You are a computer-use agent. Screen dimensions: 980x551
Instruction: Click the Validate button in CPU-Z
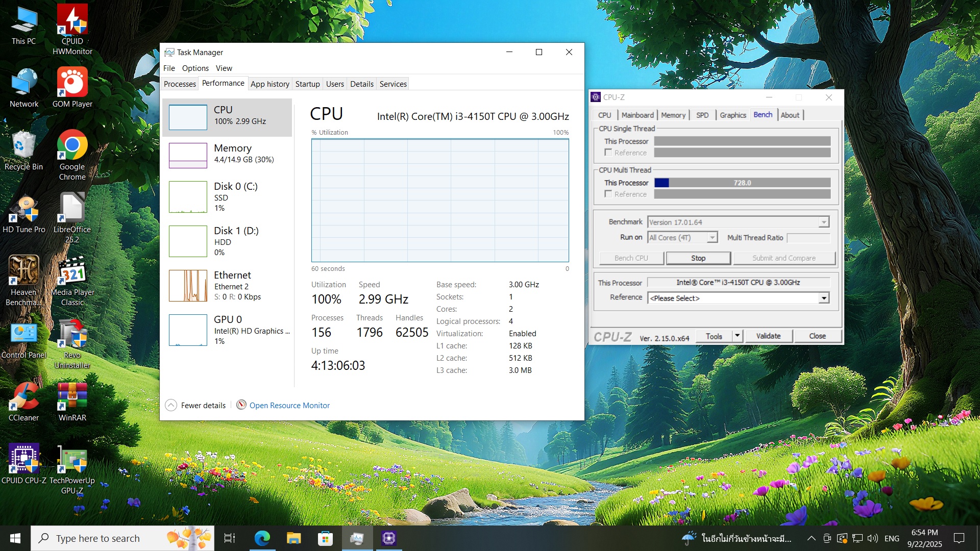coord(768,336)
